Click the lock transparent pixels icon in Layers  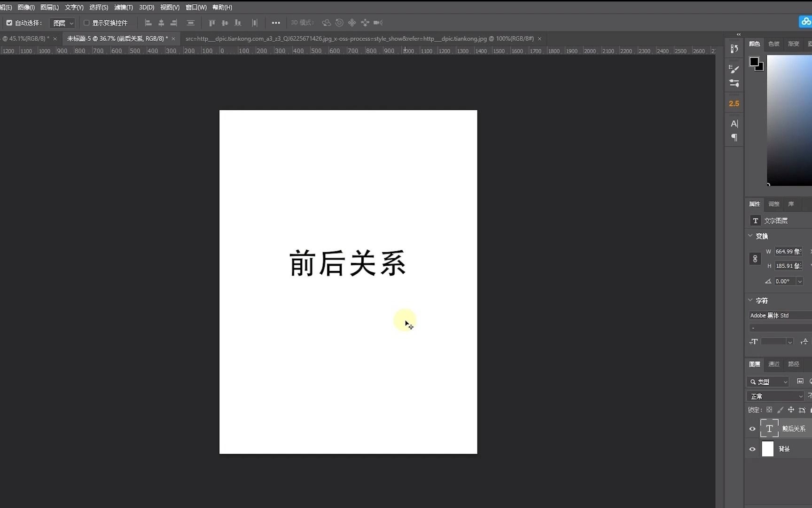click(x=769, y=410)
